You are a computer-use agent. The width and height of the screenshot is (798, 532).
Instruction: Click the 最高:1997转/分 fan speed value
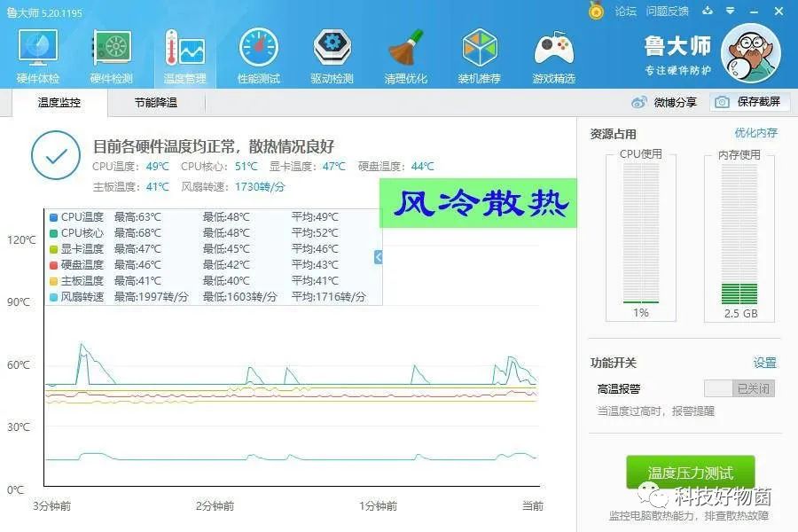(151, 297)
